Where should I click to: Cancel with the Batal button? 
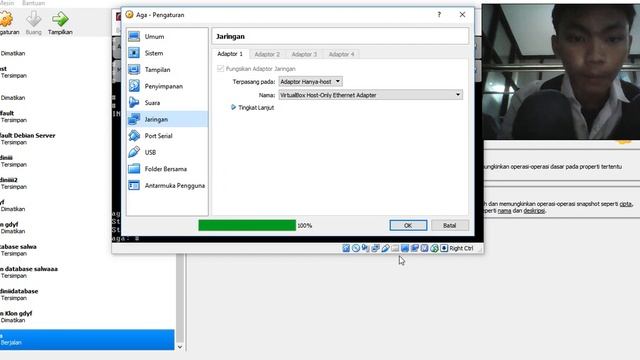click(449, 225)
